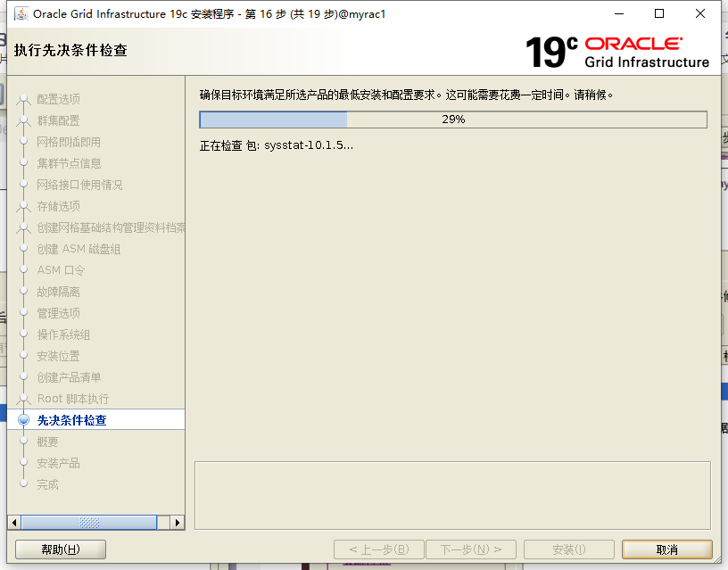Select the 网络接口使用情况 step
728x570 pixels.
[79, 185]
